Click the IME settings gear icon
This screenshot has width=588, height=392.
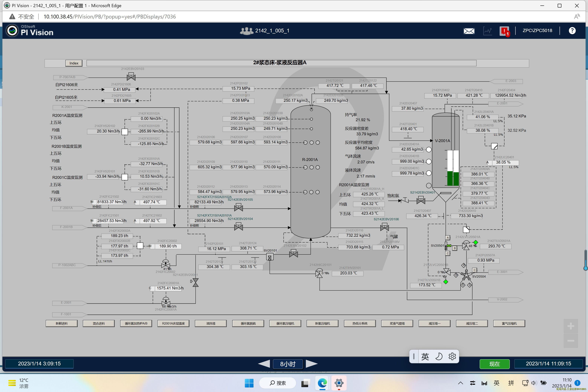click(452, 356)
